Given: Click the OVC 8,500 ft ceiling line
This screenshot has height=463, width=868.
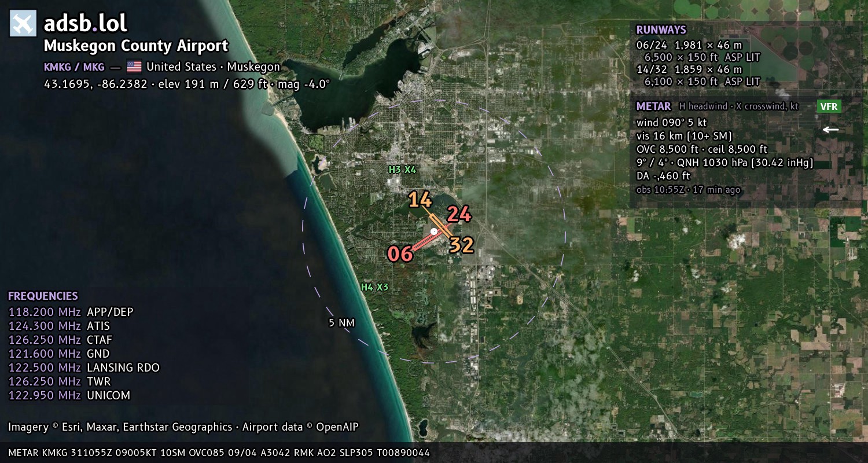Looking at the screenshot, I should (x=701, y=149).
